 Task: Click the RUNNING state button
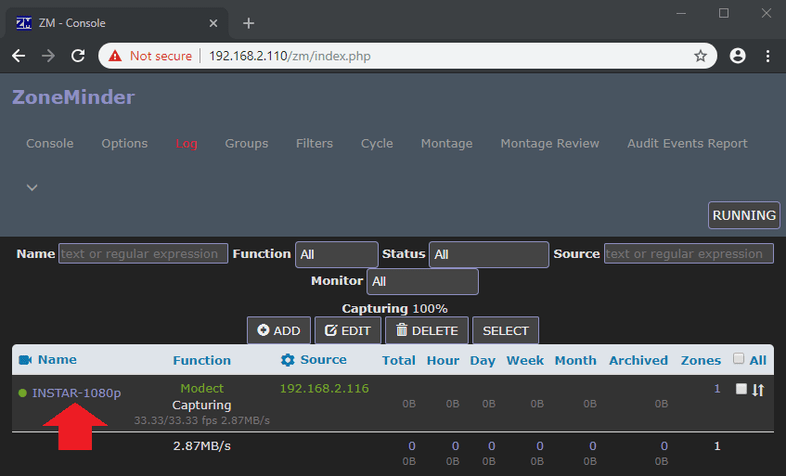click(x=744, y=215)
